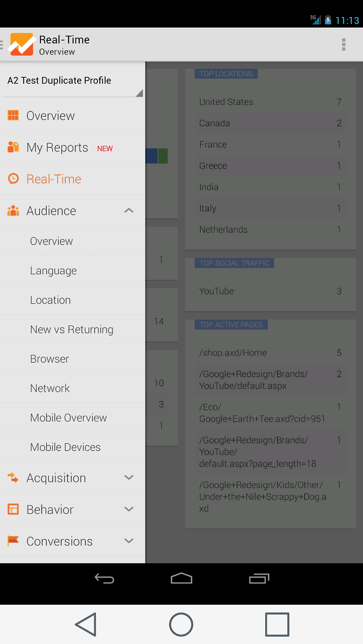Open the New vs Returning report
The image size is (363, 644).
click(x=73, y=329)
